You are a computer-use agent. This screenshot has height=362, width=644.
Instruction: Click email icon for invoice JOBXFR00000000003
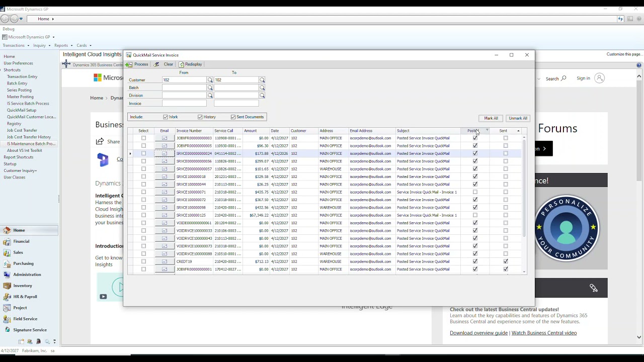coord(165,138)
